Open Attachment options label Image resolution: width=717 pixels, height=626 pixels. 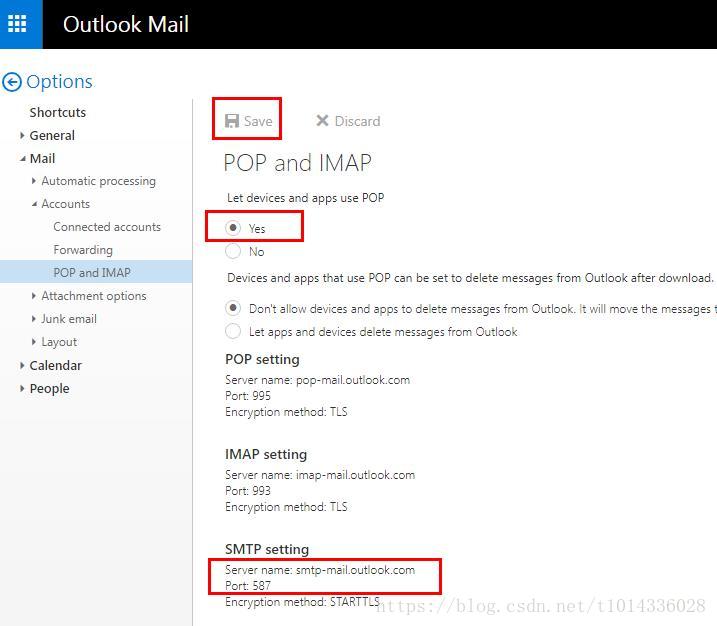pyautogui.click(x=94, y=296)
